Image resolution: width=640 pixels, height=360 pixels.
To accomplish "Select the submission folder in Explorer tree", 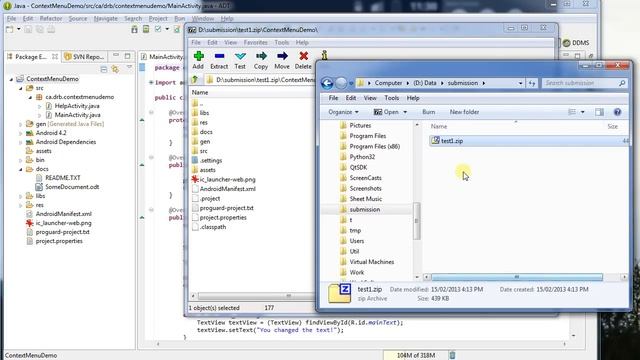I will (x=364, y=209).
